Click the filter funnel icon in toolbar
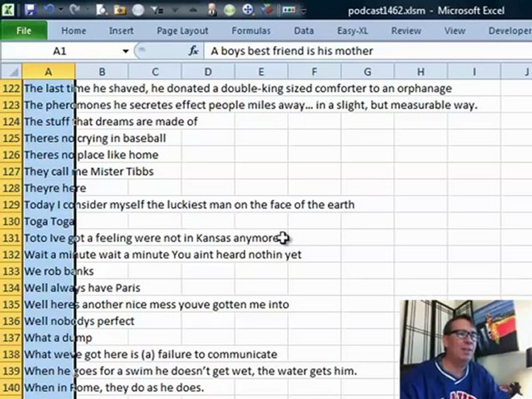Screen dimensions: 532x399 pyautogui.click(x=157, y=10)
